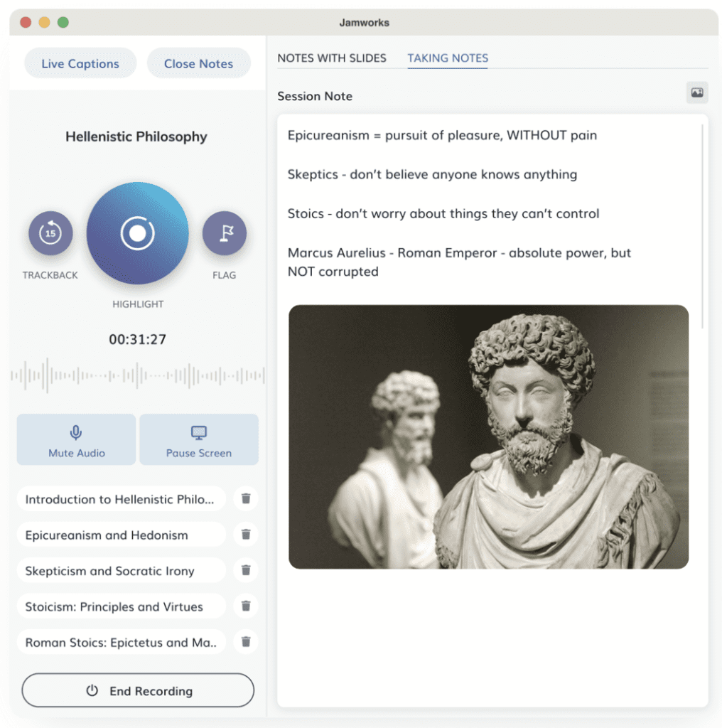Delete "Epicureanism and Hedonism" with its trash icon

(245, 535)
